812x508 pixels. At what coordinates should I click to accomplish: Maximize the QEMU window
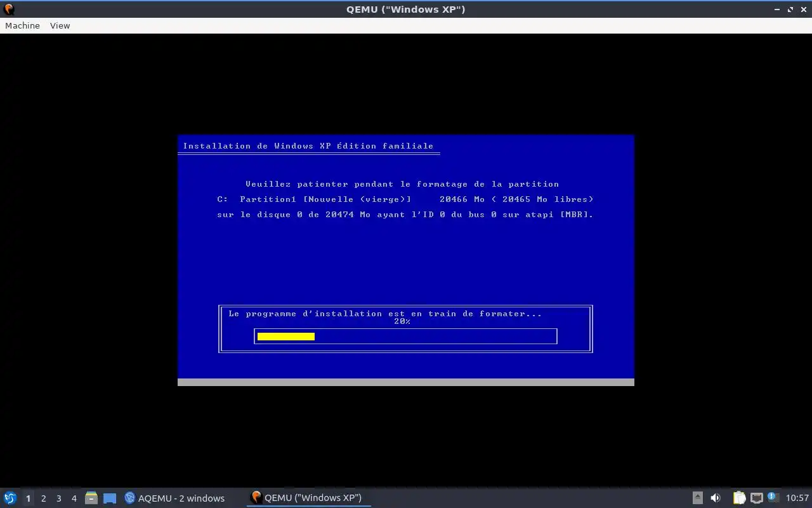pos(790,10)
